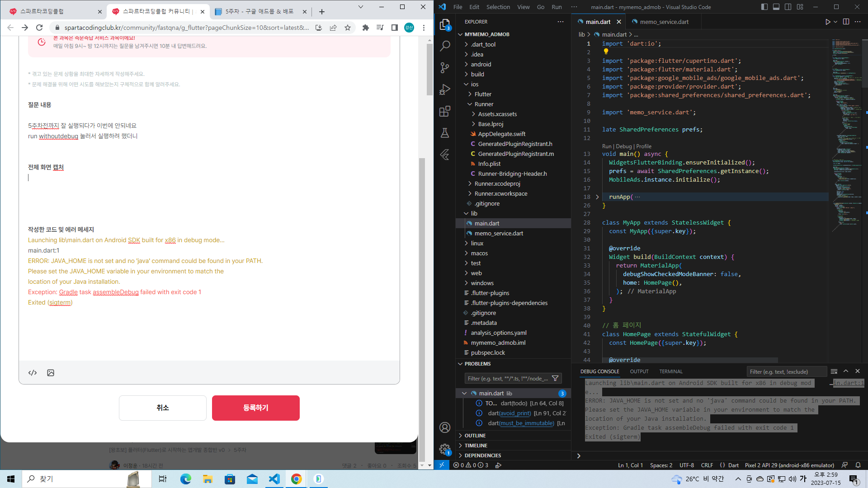The height and width of the screenshot is (488, 868).
Task: Open Explorer views and more actions
Action: click(x=561, y=22)
